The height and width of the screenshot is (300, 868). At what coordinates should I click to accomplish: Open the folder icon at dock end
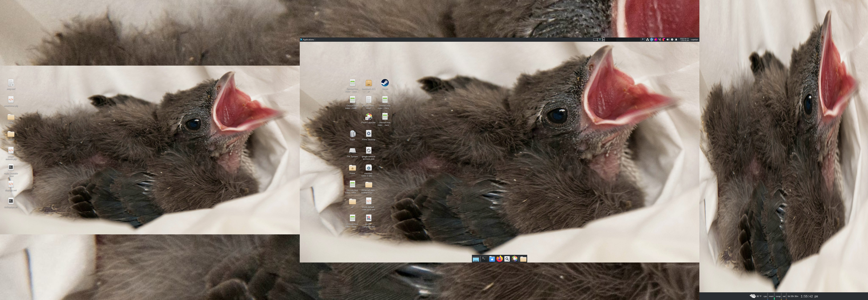coord(523,259)
